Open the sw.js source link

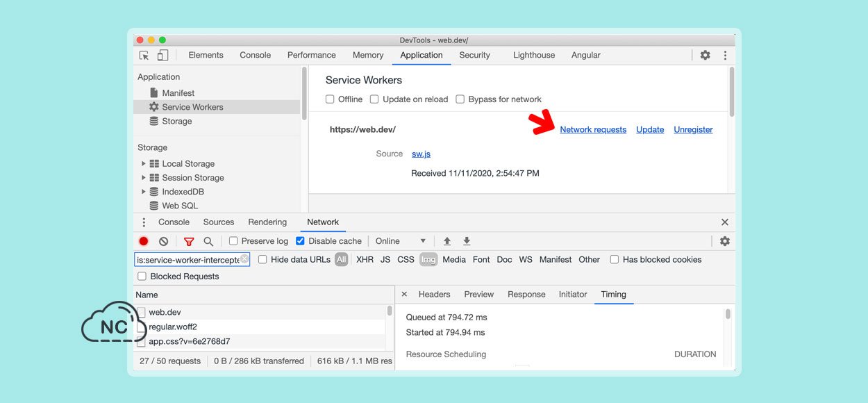421,154
